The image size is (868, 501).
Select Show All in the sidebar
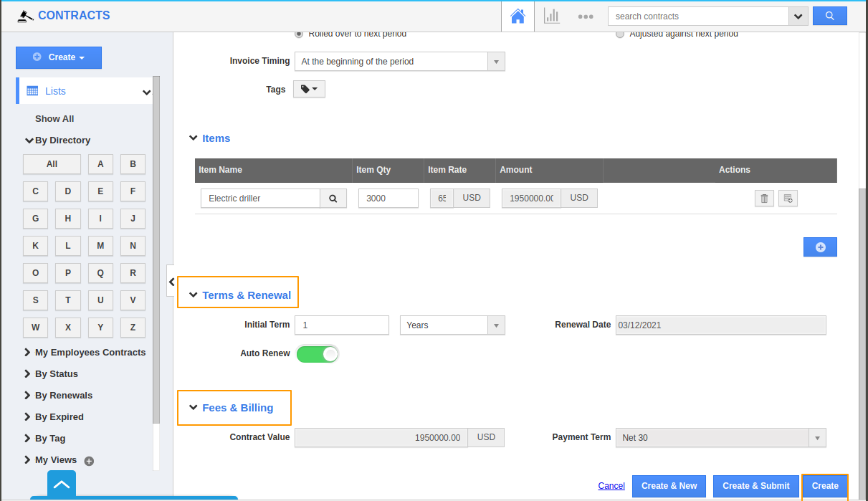[x=54, y=119]
